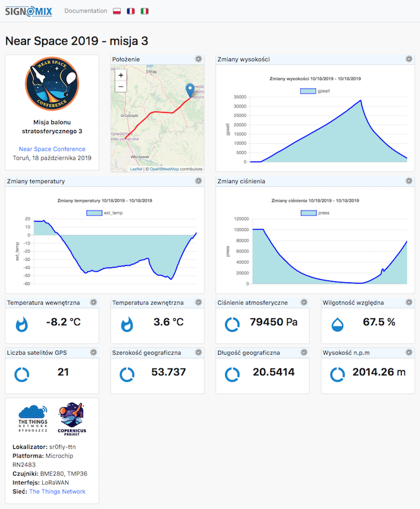Click flame icon in Temperatura wewnętrzna

(x=22, y=324)
